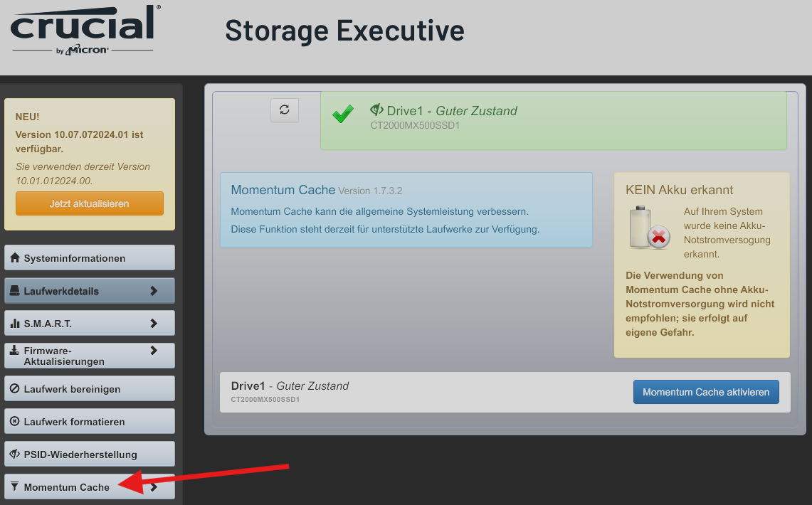
Task: Click the circled X icon beside Laufwerk formatieren
Action: point(15,422)
